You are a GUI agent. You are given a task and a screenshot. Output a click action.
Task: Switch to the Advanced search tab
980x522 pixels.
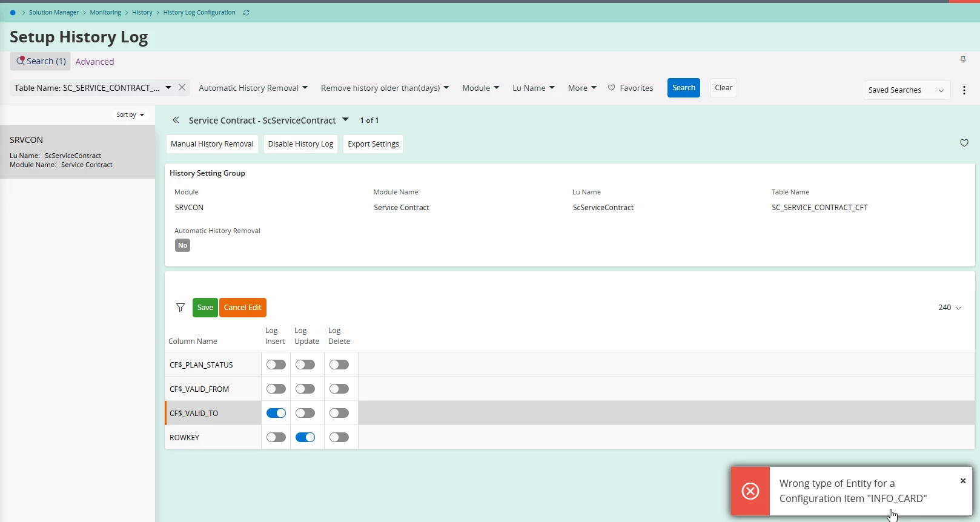click(x=94, y=62)
